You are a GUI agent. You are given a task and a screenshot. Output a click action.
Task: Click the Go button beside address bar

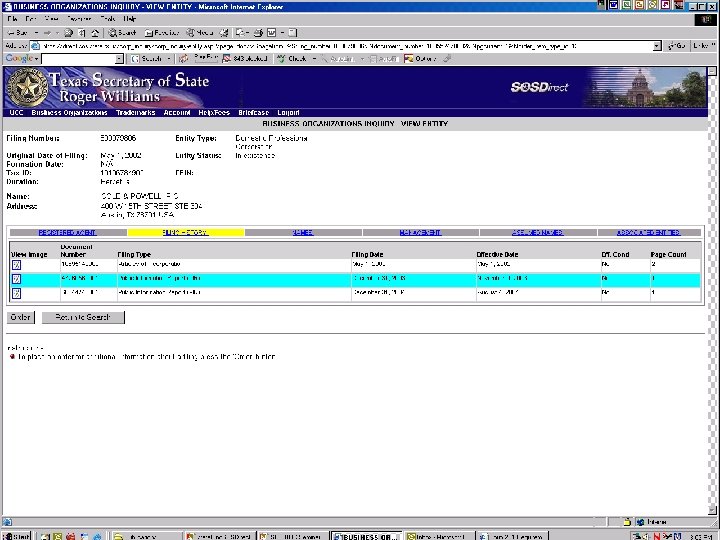[677, 46]
